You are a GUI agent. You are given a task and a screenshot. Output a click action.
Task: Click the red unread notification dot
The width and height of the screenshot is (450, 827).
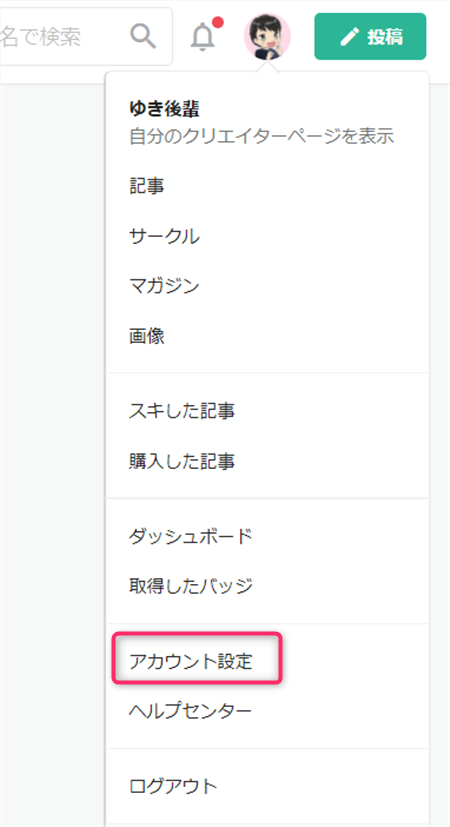click(217, 23)
